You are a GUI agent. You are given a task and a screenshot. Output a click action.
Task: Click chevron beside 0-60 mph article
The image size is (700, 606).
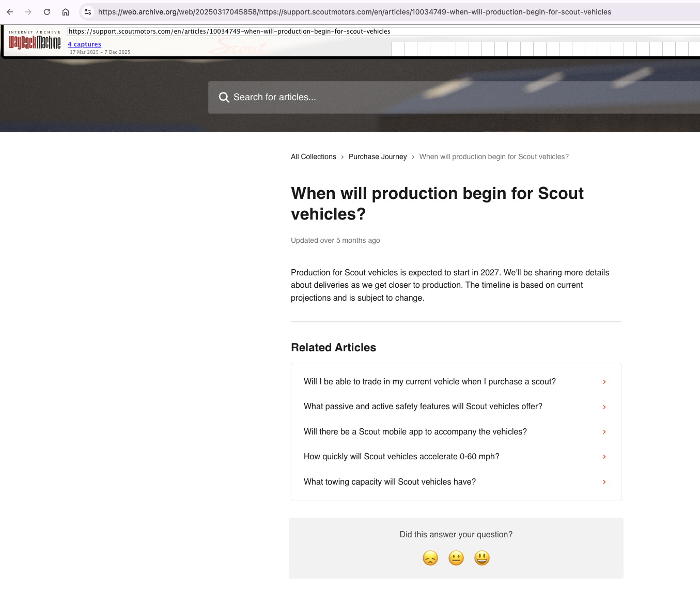pos(604,457)
